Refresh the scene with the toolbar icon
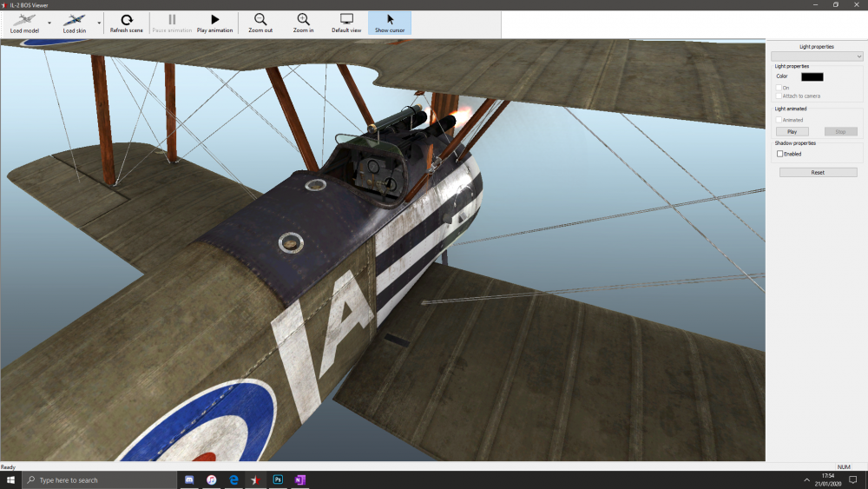Viewport: 868px width, 489px height. [x=126, y=20]
